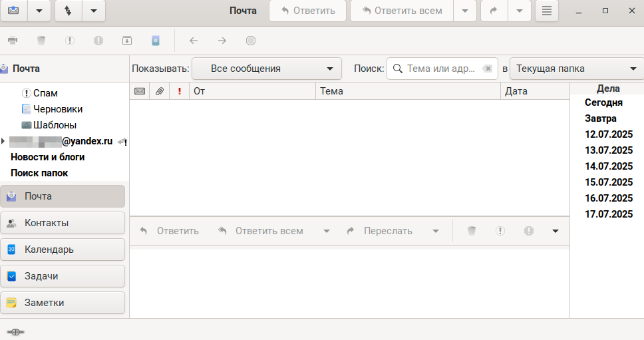Click the top toolbar trash delete icon
This screenshot has height=340, width=644.
[x=41, y=41]
